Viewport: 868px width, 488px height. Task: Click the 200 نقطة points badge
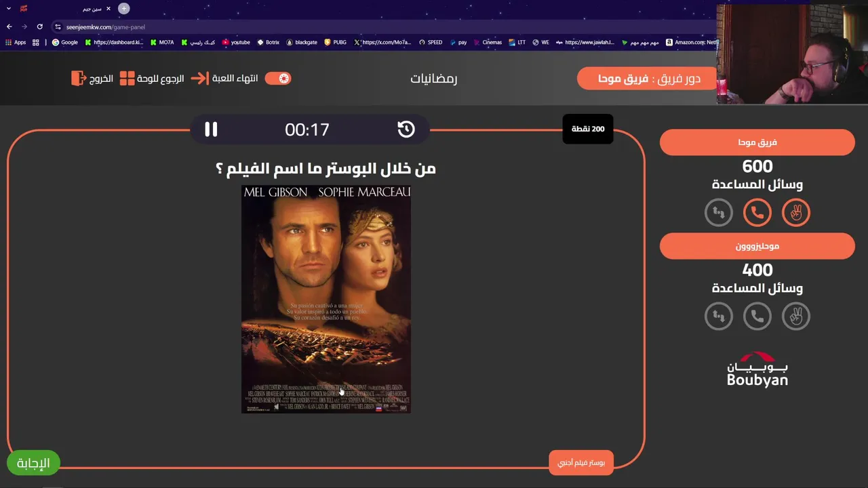pyautogui.click(x=588, y=129)
